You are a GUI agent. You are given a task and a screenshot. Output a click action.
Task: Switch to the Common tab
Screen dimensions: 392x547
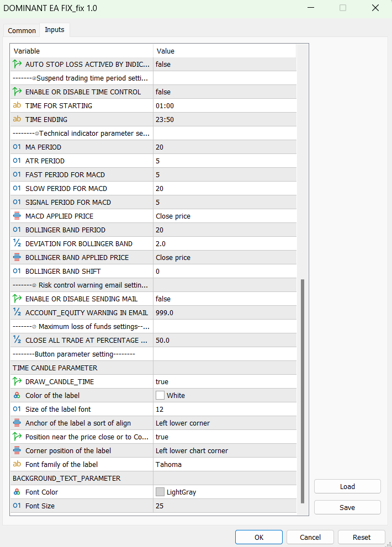point(22,30)
